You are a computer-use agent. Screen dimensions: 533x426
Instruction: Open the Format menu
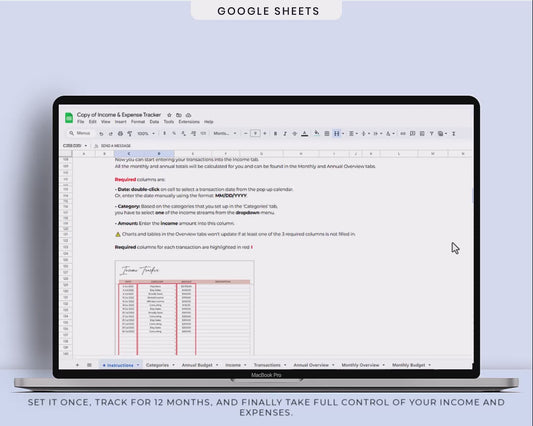point(138,122)
